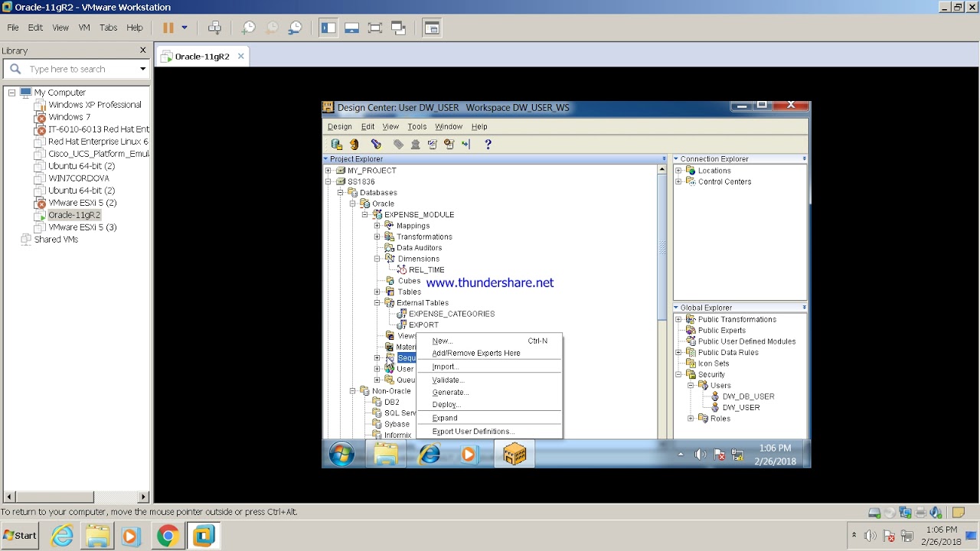Open Warehouse Builder icon on guest taskbar

[x=514, y=455]
